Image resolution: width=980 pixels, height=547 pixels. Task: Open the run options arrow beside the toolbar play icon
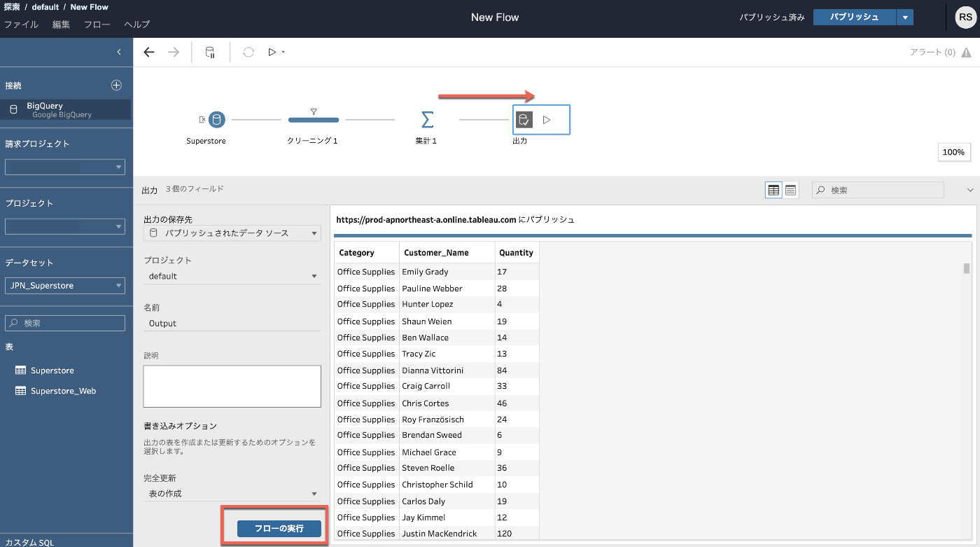point(283,52)
